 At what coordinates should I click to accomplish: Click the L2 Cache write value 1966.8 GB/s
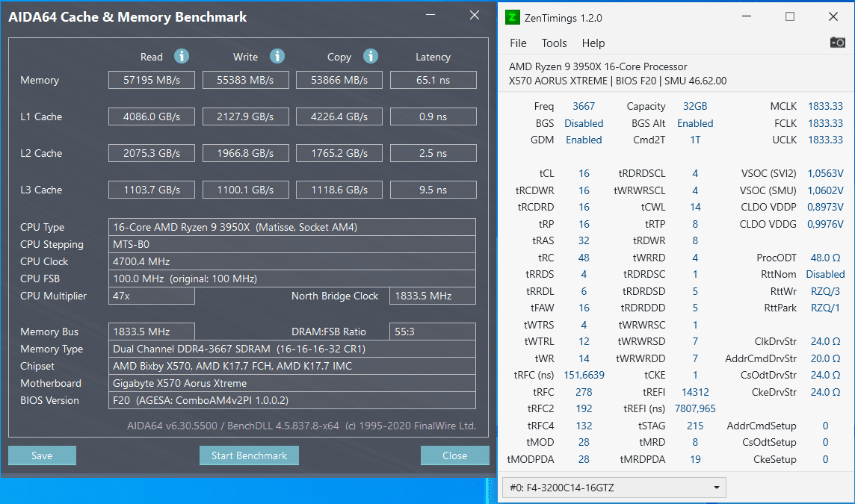click(x=245, y=153)
